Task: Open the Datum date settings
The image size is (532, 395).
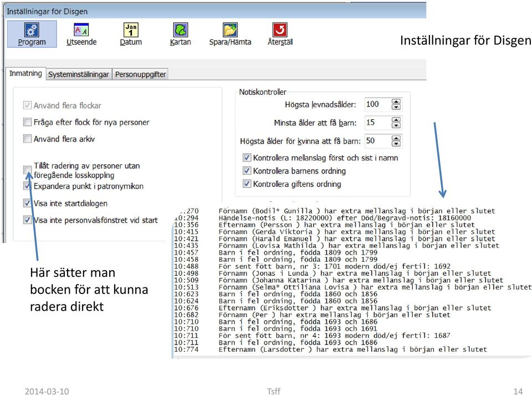Action: [131, 34]
